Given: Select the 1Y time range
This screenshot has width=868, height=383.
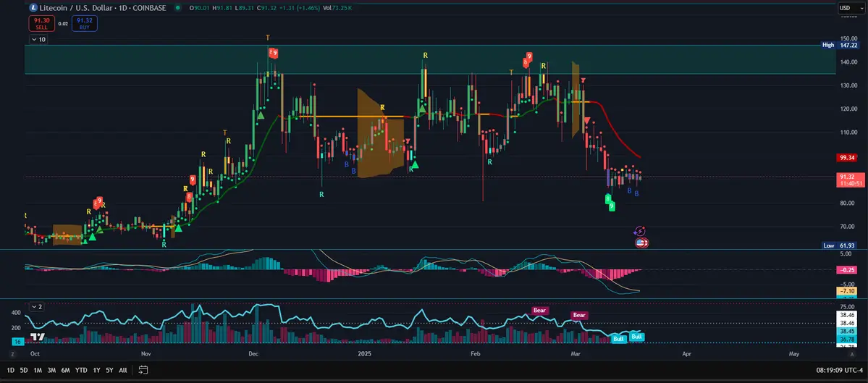Looking at the screenshot, I should [x=97, y=370].
